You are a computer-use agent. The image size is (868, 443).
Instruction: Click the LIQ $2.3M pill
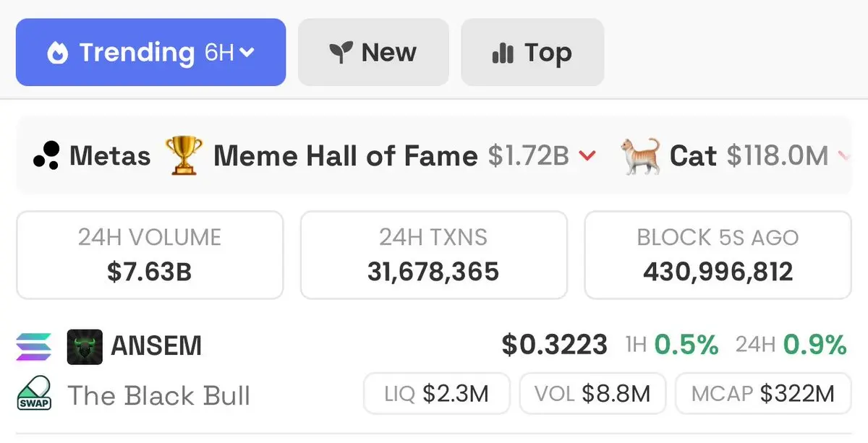pyautogui.click(x=437, y=394)
